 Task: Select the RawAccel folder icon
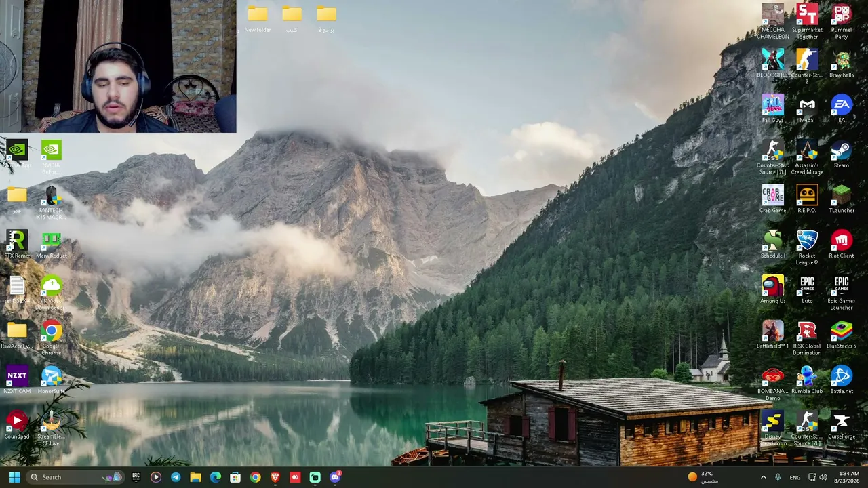coord(17,335)
